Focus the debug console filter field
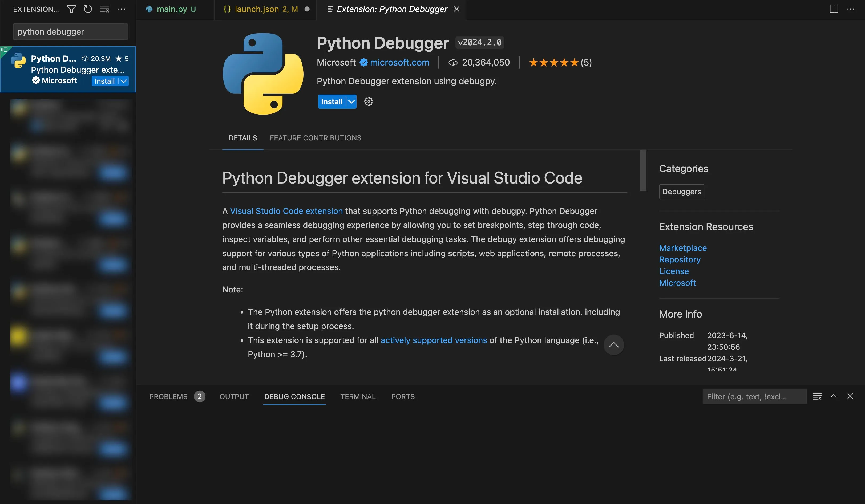The width and height of the screenshot is (865, 504). 754,397
